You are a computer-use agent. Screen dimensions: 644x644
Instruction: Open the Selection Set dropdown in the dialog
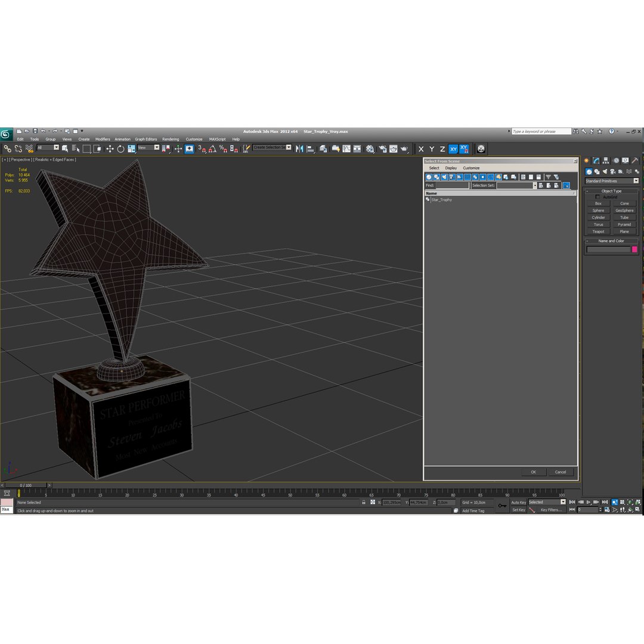click(535, 185)
